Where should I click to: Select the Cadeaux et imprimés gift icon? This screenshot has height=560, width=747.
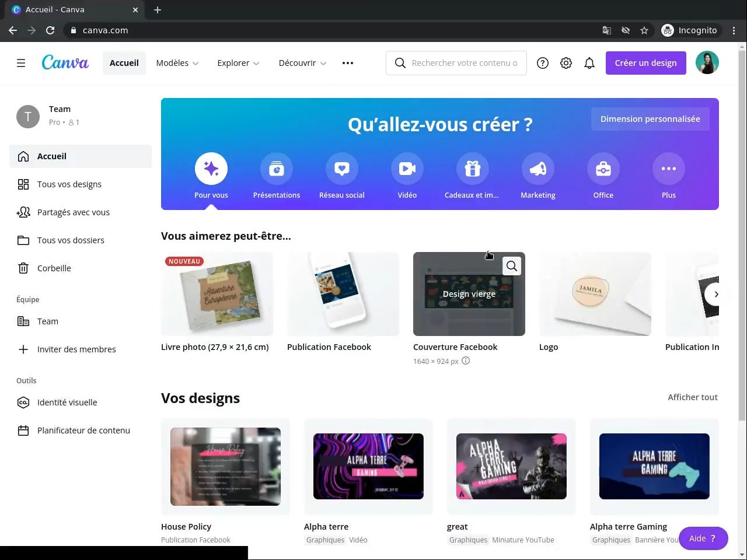473,169
